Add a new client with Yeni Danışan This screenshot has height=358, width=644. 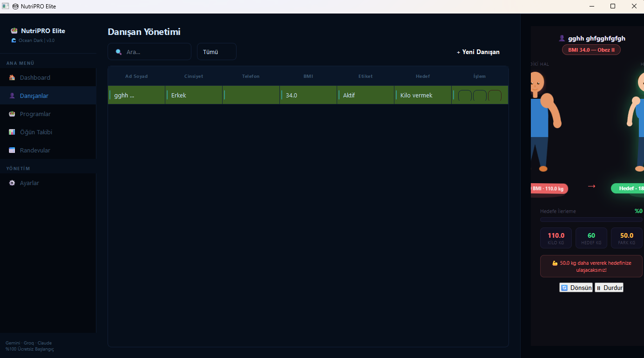pyautogui.click(x=478, y=52)
